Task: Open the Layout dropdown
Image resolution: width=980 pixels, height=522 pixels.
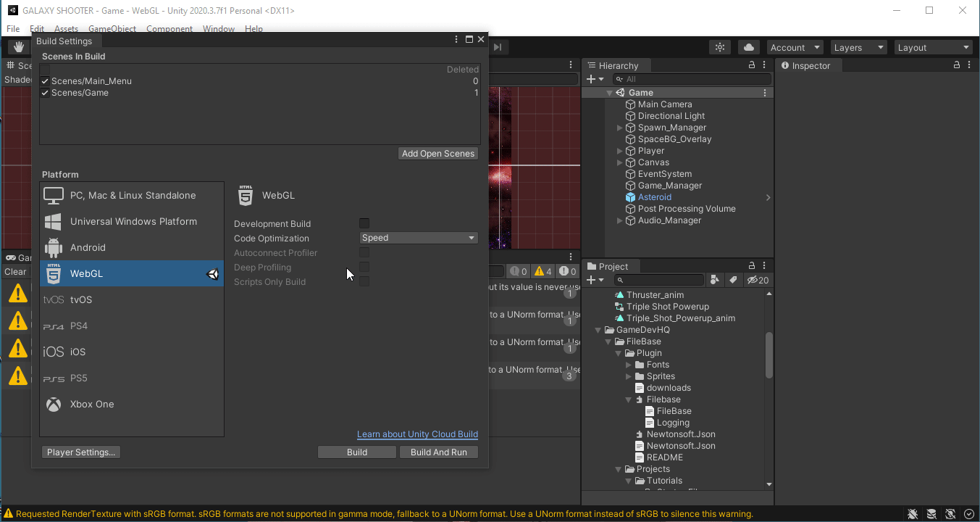Action: click(x=934, y=47)
